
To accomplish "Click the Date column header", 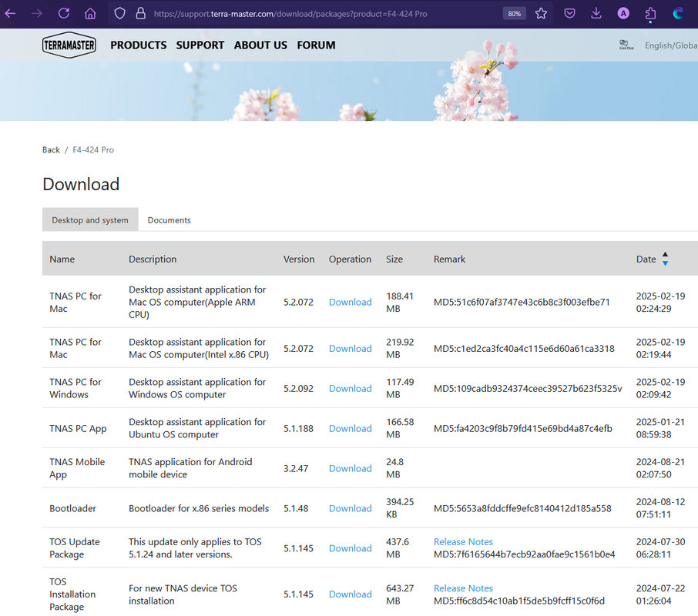I will (646, 259).
